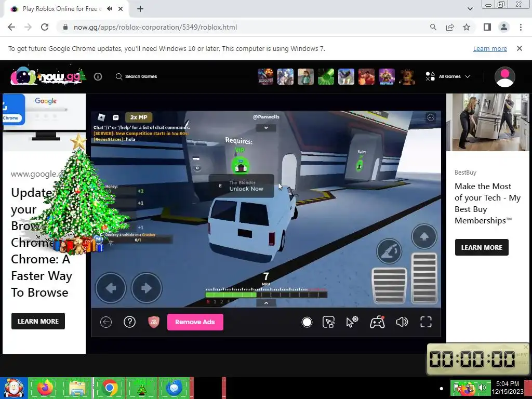Dismiss the Chrome update info bar
The width and height of the screenshot is (532, 399).
tap(520, 48)
